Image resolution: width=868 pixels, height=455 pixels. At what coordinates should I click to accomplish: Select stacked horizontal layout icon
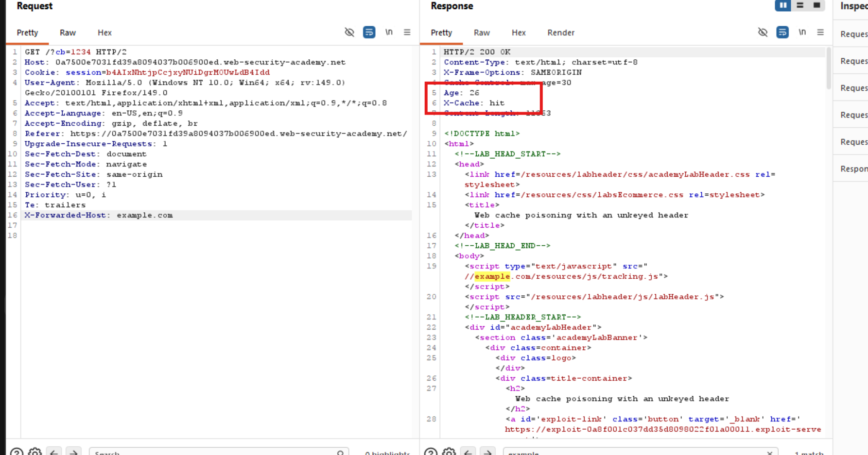(800, 5)
